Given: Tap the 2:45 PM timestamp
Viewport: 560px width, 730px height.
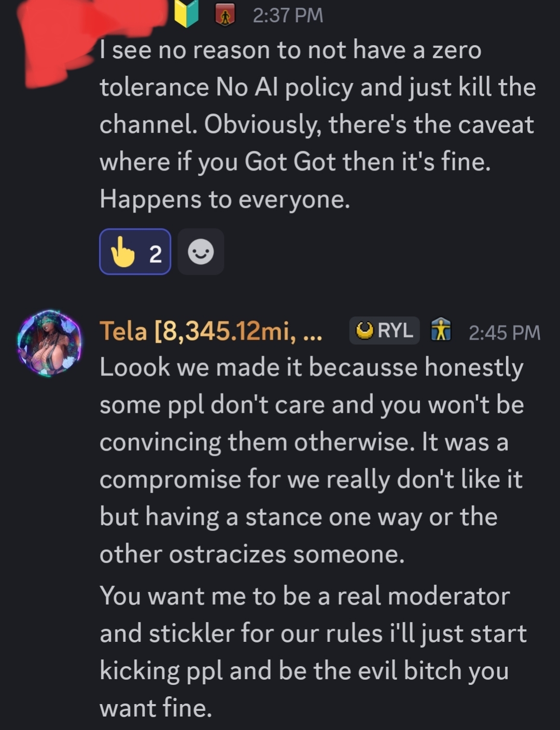Looking at the screenshot, I should [x=504, y=332].
